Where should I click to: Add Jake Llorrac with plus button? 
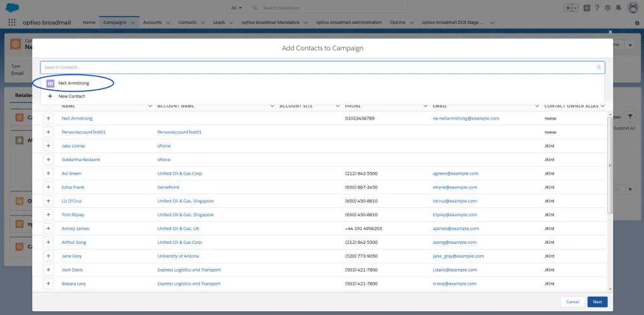[48, 146]
